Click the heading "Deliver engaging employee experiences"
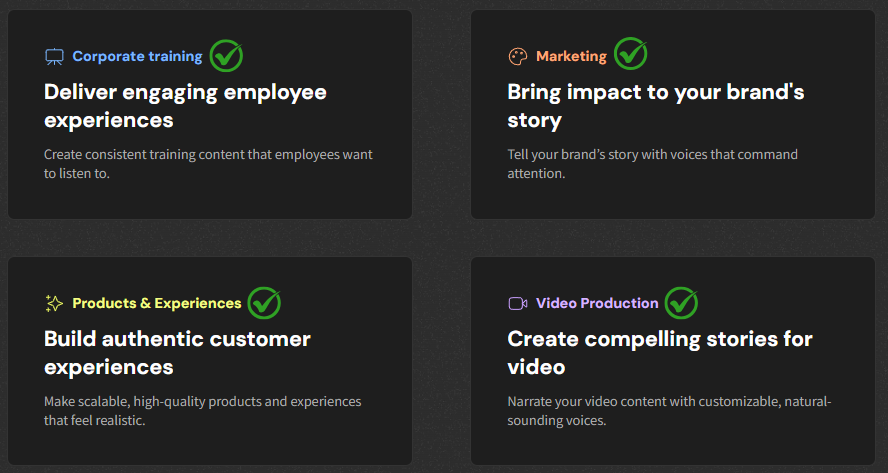888x473 pixels. point(185,106)
